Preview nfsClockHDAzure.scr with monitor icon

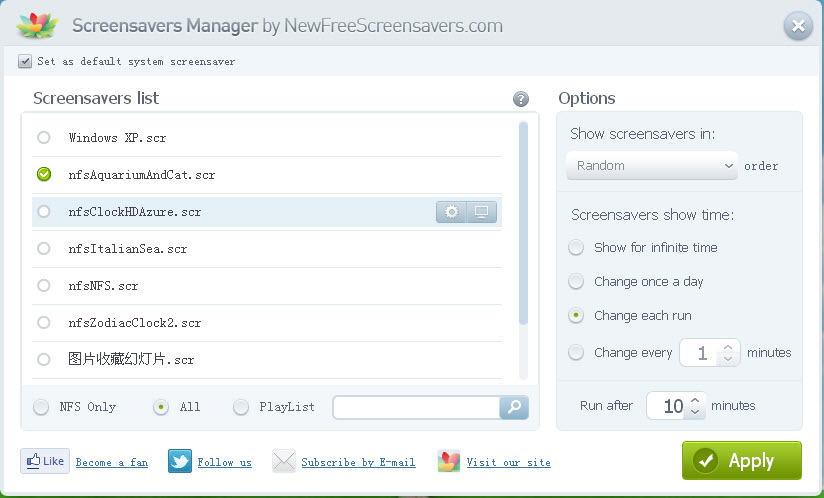click(x=482, y=212)
